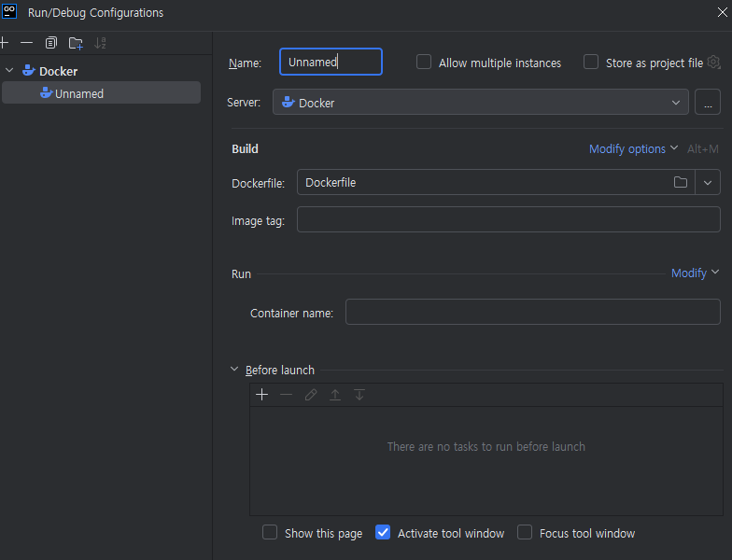Enable Show this page checkbox
Viewport: 732px width, 560px height.
click(x=270, y=532)
